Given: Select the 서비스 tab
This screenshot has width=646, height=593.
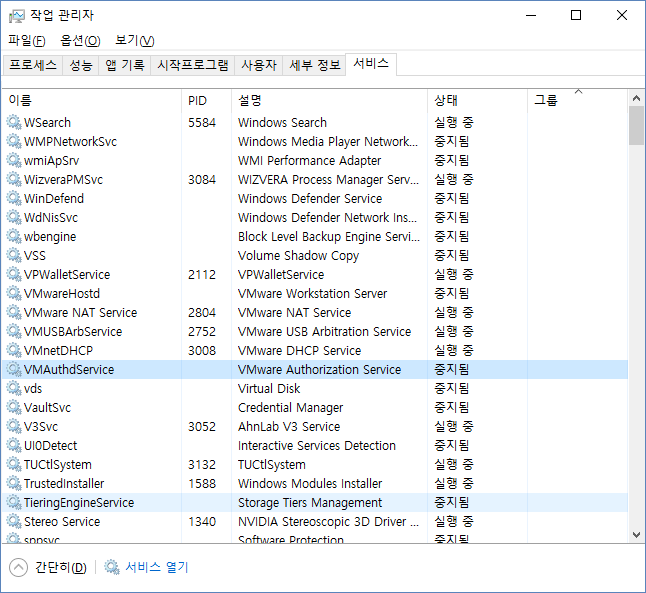Looking at the screenshot, I should (x=371, y=64).
